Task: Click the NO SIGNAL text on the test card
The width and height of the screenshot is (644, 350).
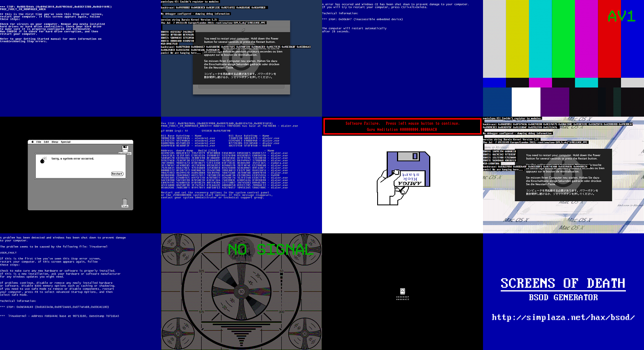Action: coord(270,249)
